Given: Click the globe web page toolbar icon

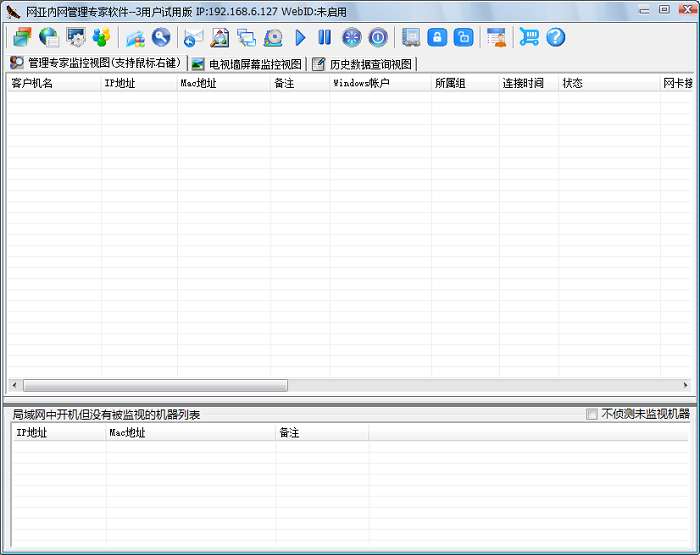Looking at the screenshot, I should pos(49,38).
